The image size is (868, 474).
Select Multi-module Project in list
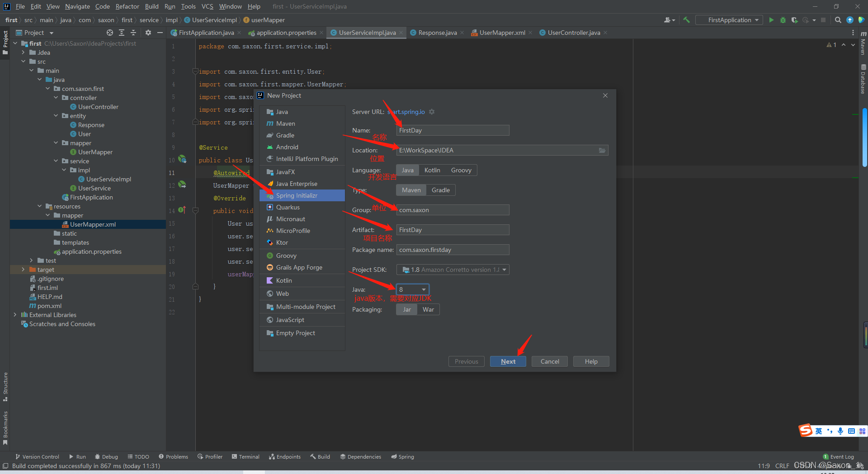(302, 307)
